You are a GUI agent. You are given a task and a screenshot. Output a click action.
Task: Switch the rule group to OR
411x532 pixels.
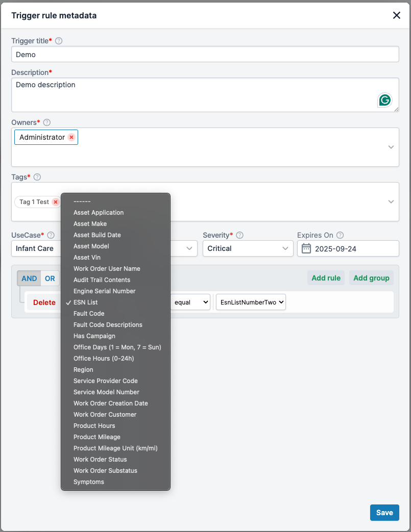[x=50, y=278]
